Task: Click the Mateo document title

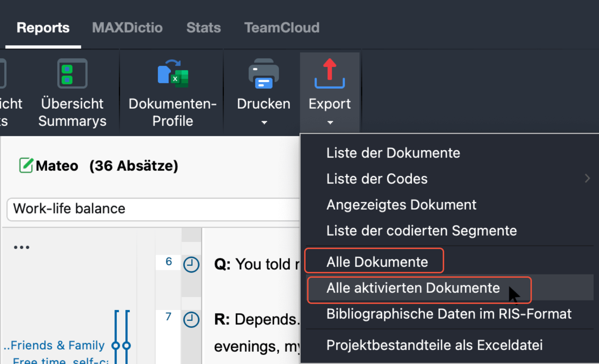Action: coord(57,166)
